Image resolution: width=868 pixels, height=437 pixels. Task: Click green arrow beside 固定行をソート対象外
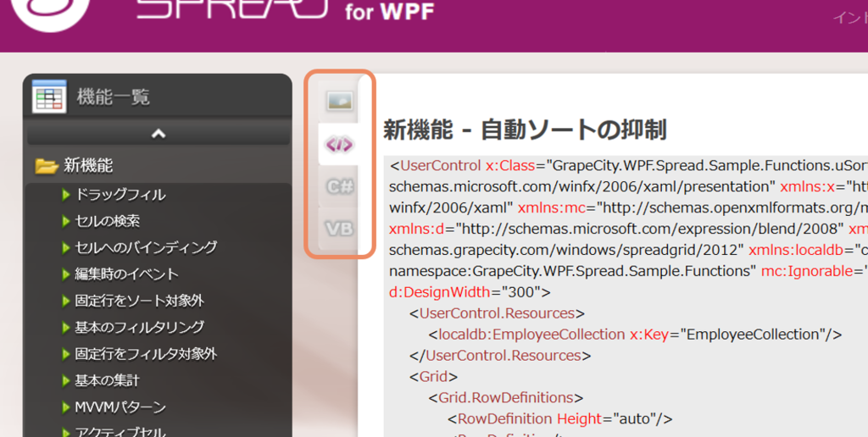[x=66, y=301]
